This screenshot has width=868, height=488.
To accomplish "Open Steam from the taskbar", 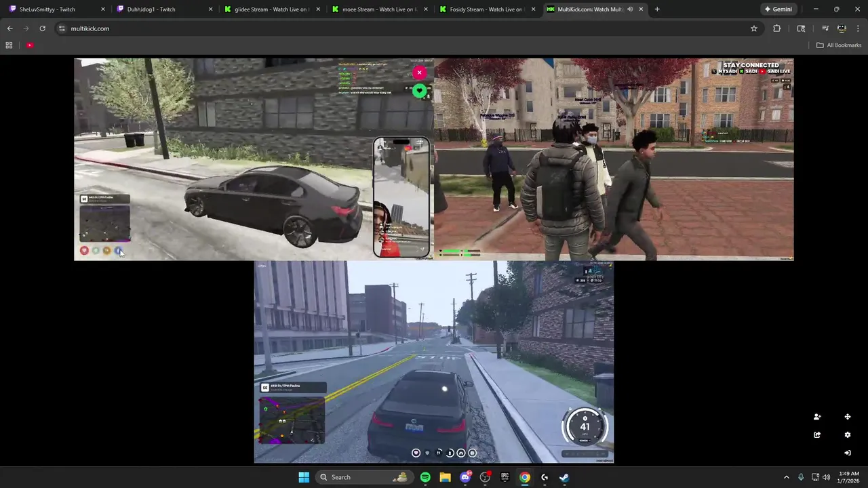I will [x=564, y=477].
